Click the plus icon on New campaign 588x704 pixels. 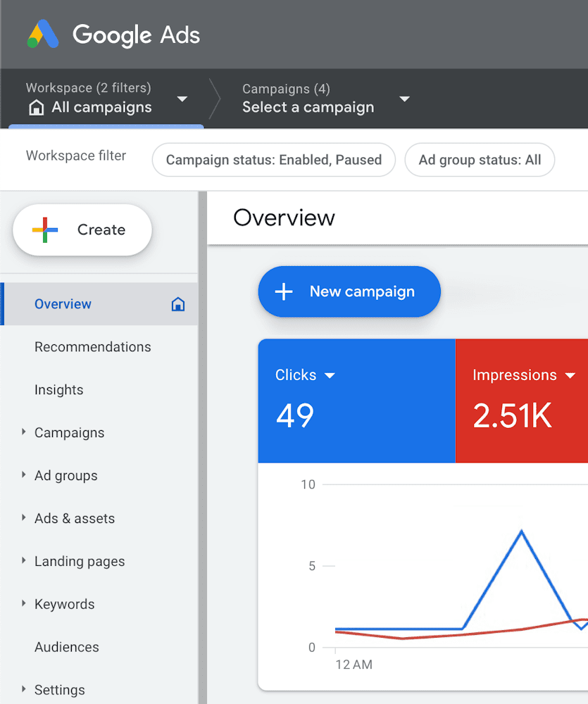284,292
